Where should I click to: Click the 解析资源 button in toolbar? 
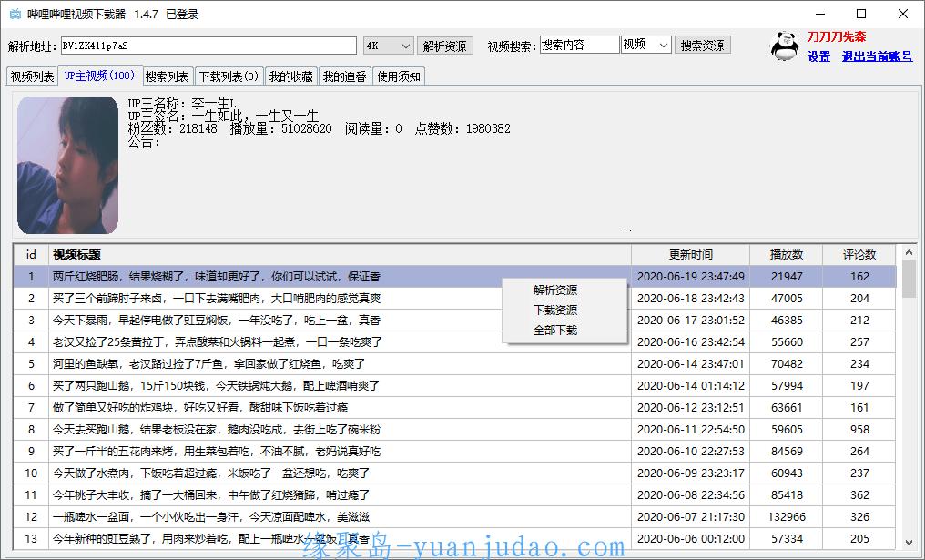(445, 46)
